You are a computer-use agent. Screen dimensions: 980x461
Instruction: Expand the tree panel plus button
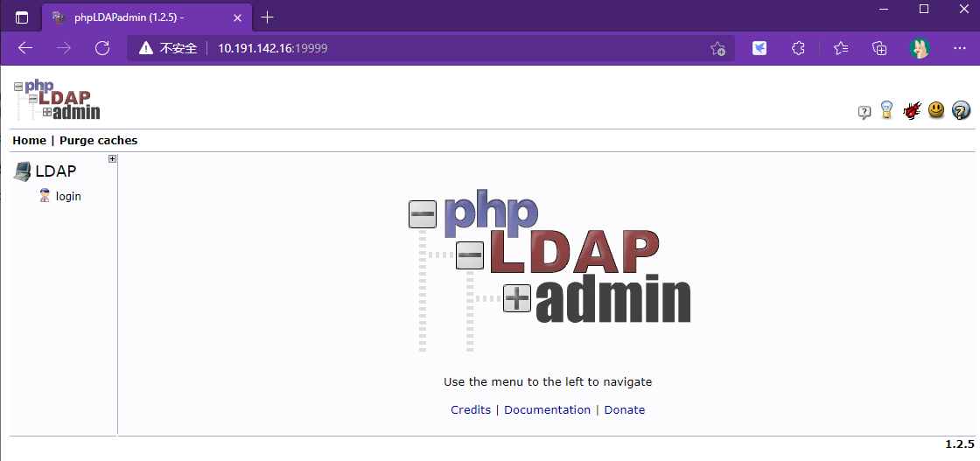click(113, 158)
